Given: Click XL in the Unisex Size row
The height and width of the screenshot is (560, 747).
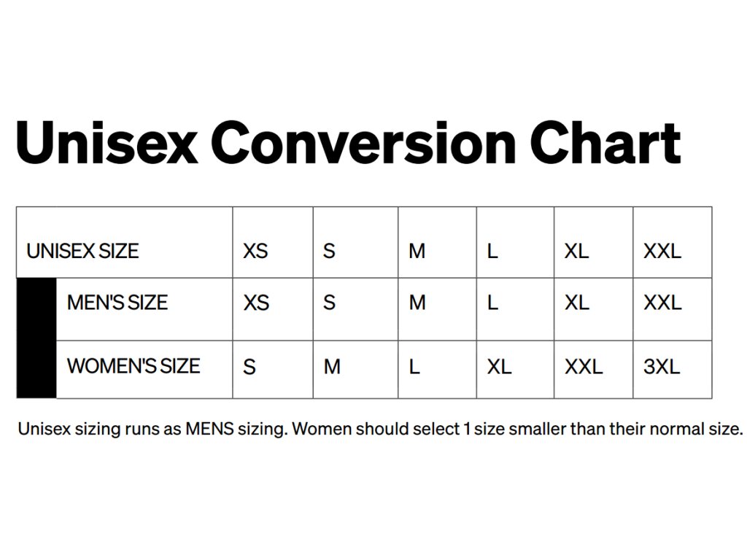Looking at the screenshot, I should 576,251.
